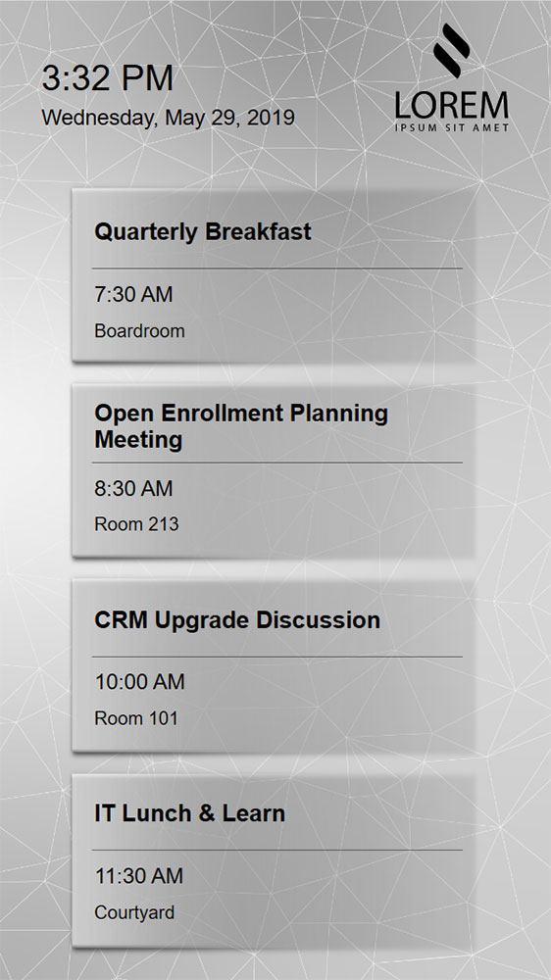Click the Wednesday, May 29, 2019 date
This screenshot has height=980, width=551.
(168, 118)
